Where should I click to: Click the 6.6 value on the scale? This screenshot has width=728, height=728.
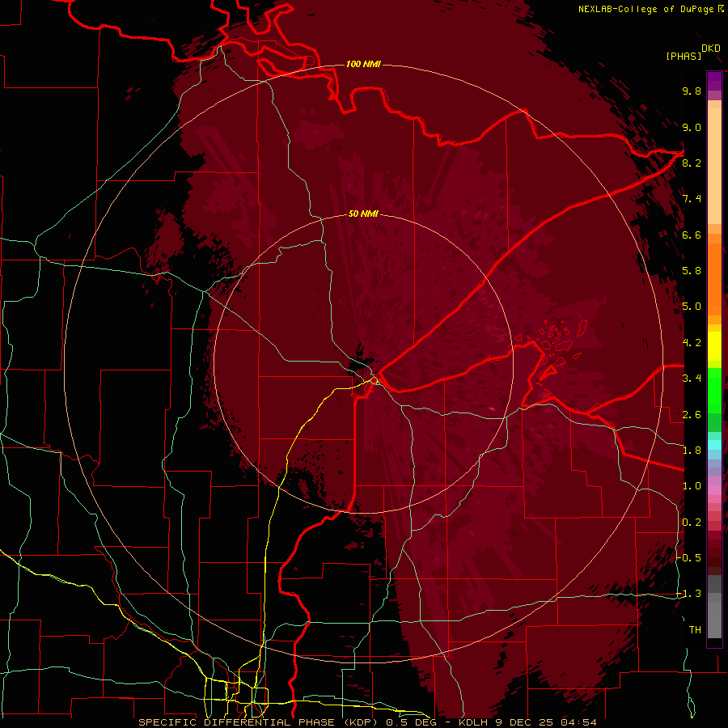[x=692, y=235]
